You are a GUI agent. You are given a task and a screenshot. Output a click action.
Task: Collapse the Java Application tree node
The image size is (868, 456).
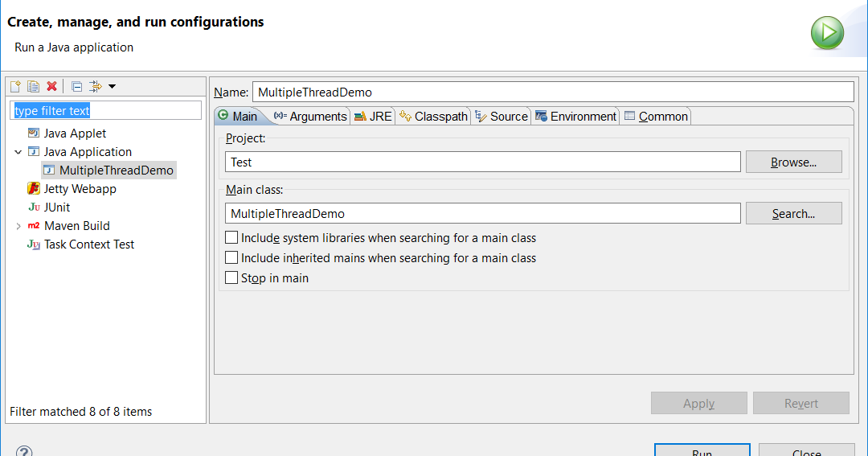[x=18, y=152]
